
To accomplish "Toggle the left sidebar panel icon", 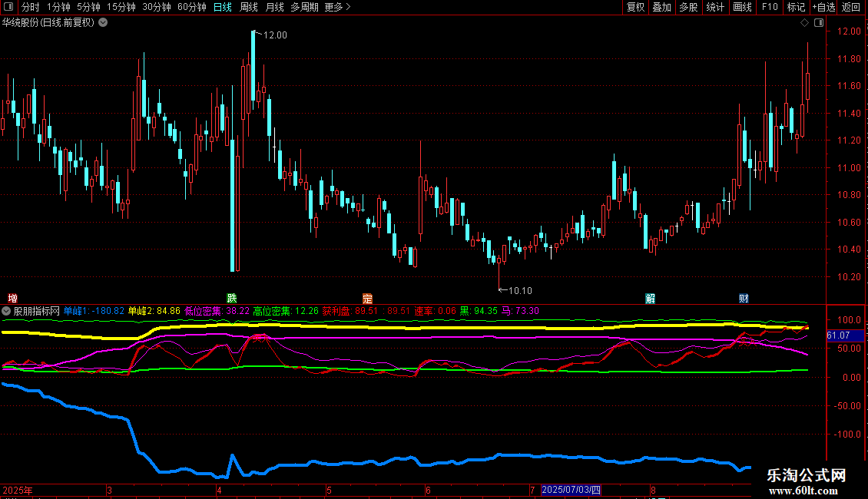I will coord(10,7).
